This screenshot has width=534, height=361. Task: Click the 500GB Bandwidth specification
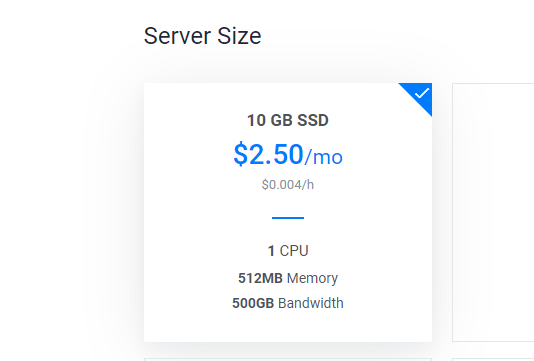(288, 303)
